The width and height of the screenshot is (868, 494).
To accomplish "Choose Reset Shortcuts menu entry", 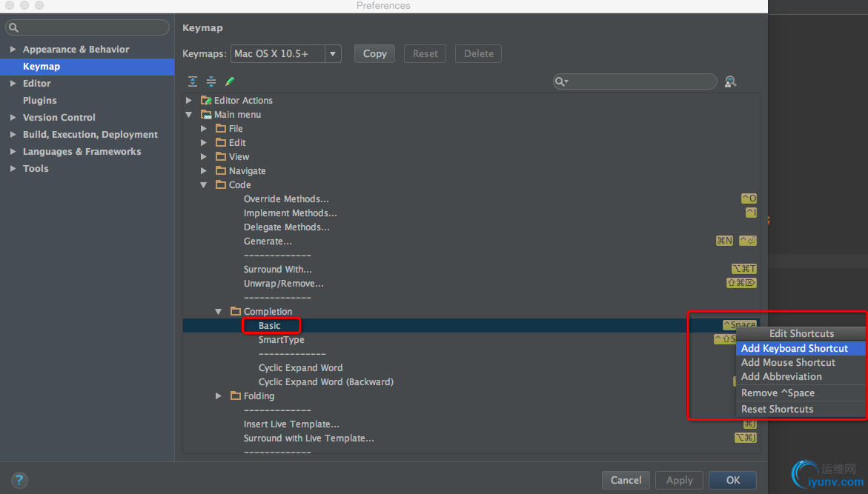I will [x=801, y=409].
